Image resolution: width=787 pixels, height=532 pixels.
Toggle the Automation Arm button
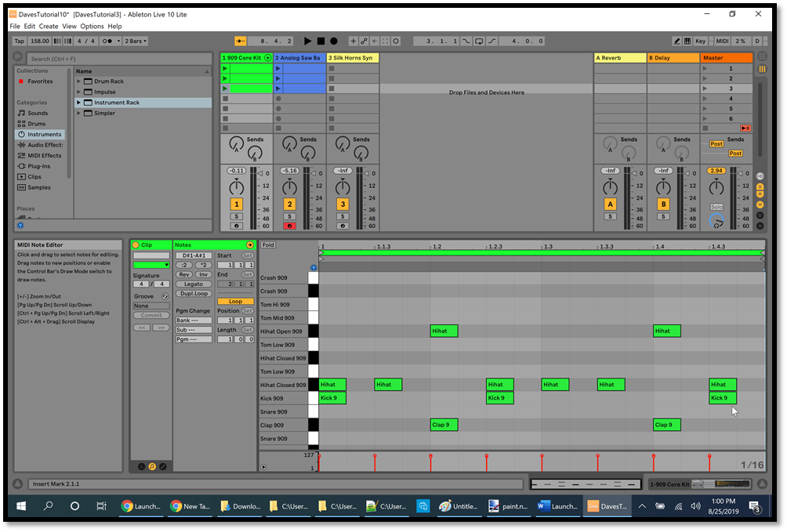pos(364,42)
